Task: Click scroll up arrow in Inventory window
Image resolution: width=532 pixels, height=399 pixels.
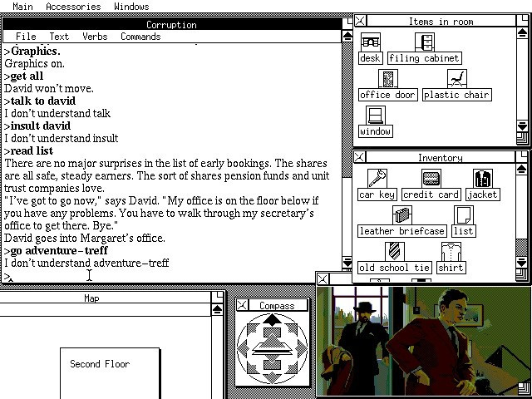Action: (521, 170)
